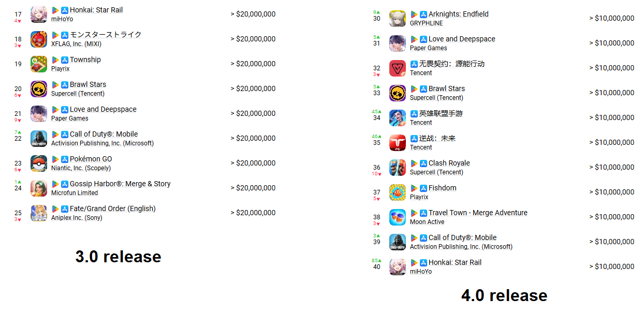The height and width of the screenshot is (314, 644).
Task: Click rank number 34 for 英雄联盟手游
Action: (x=377, y=118)
